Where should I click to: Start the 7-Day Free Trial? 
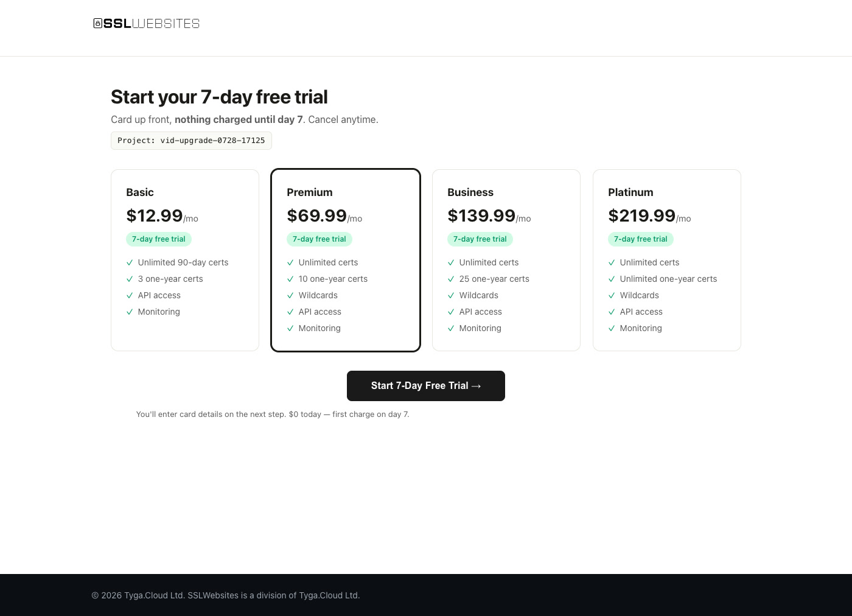[x=426, y=386]
